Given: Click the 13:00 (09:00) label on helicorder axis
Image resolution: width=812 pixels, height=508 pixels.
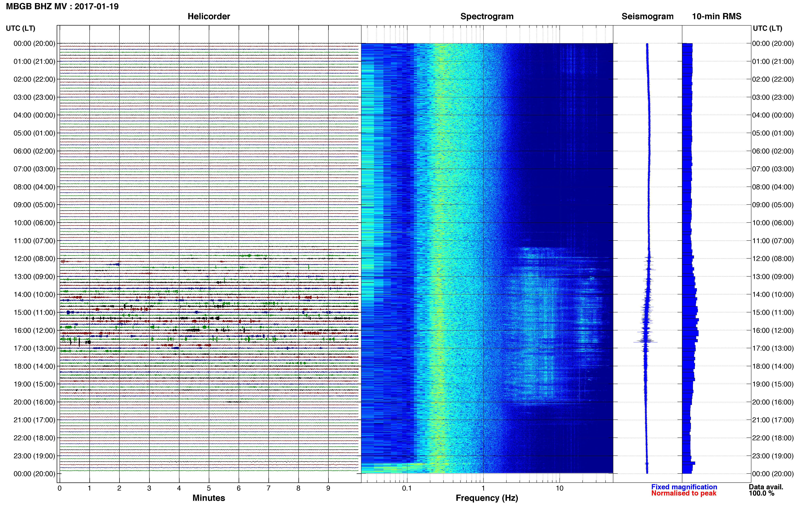Looking at the screenshot, I should tap(34, 277).
